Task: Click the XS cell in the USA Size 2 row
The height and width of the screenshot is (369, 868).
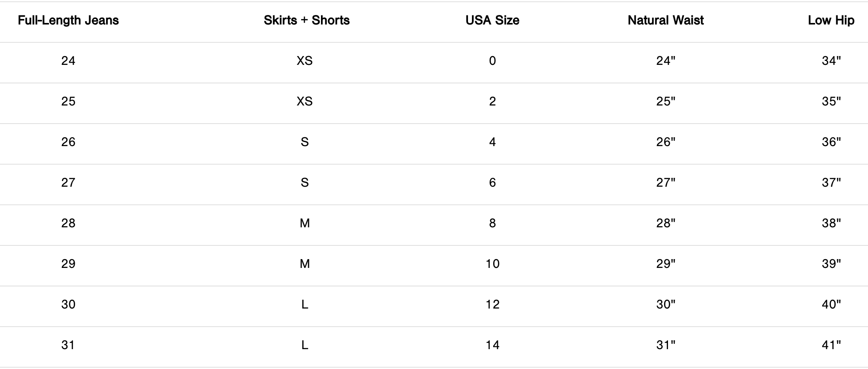Action: [x=305, y=102]
